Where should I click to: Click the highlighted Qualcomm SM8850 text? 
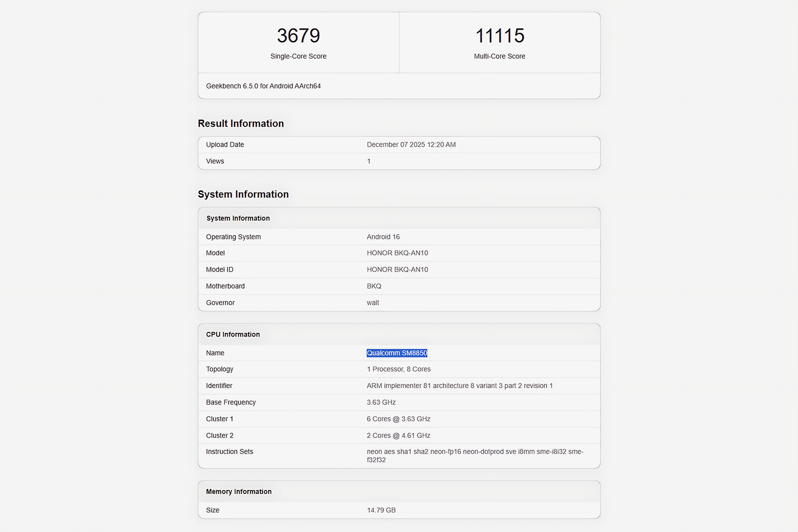pos(397,353)
